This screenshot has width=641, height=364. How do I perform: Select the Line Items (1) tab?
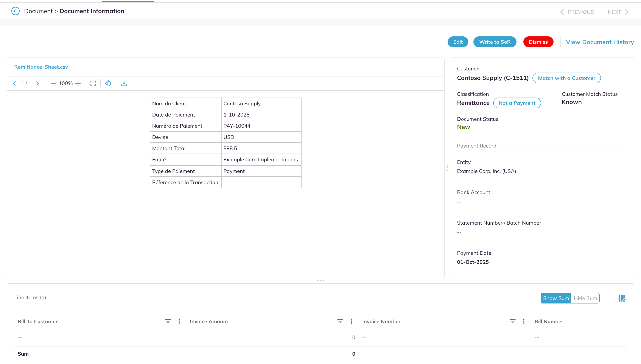click(x=30, y=297)
